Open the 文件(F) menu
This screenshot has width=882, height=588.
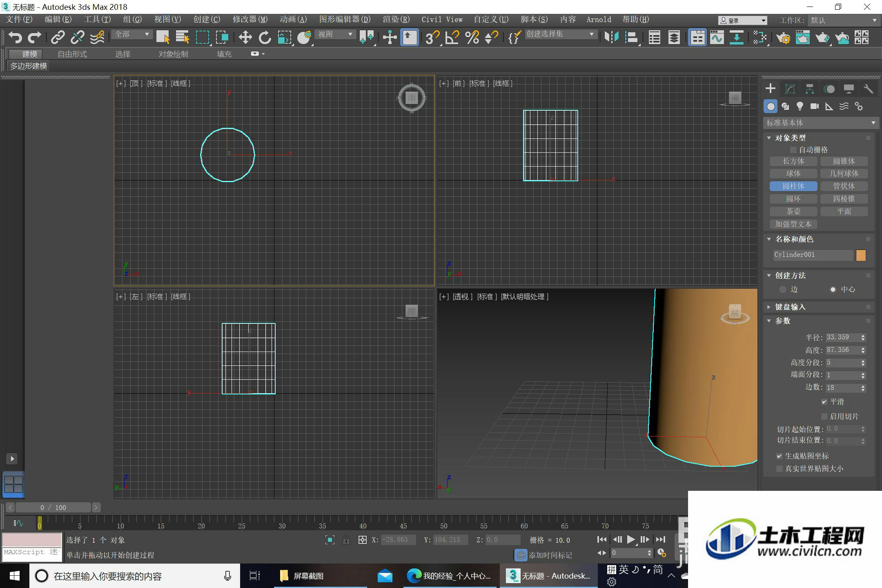pos(19,20)
